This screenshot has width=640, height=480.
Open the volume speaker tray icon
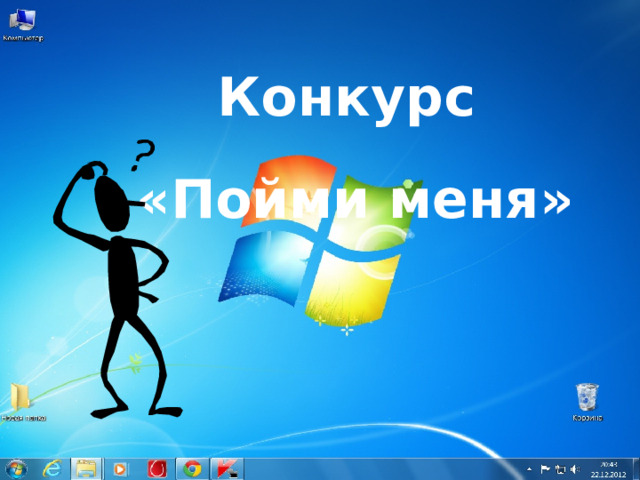(575, 469)
